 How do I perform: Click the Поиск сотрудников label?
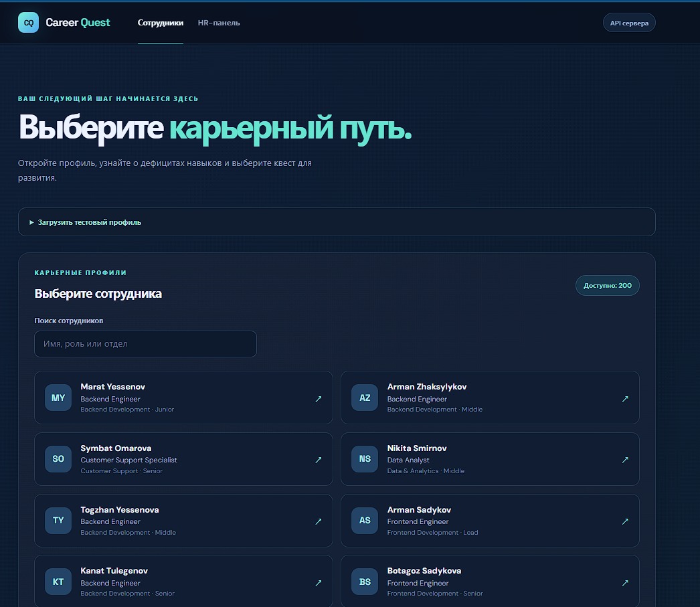pos(69,321)
